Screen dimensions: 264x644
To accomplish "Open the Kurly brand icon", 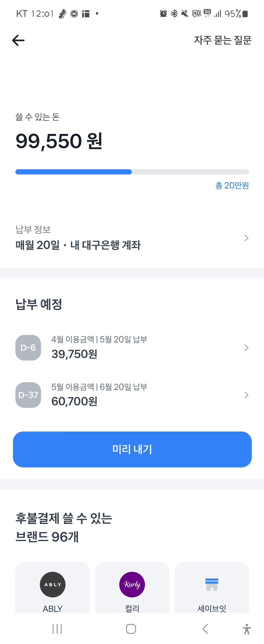I will click(x=132, y=584).
